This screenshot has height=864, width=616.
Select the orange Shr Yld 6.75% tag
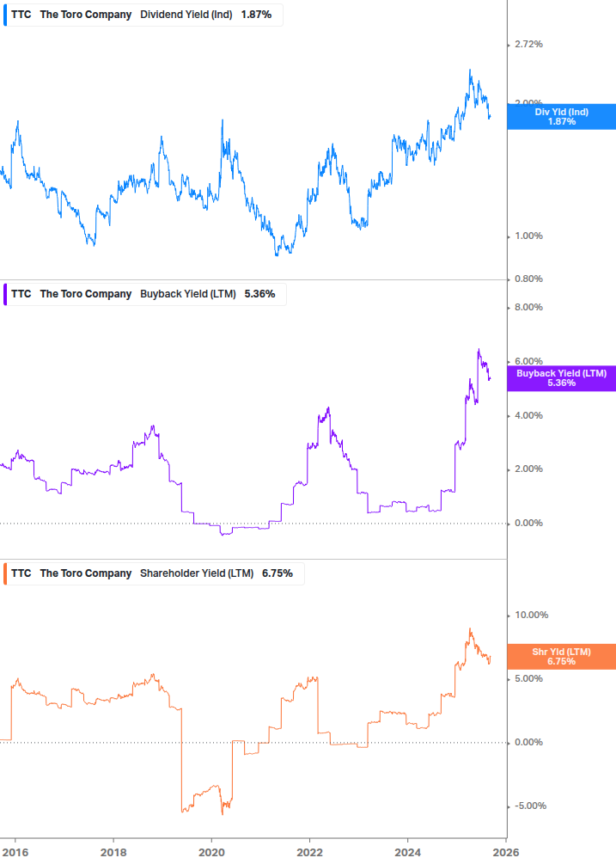pyautogui.click(x=562, y=657)
